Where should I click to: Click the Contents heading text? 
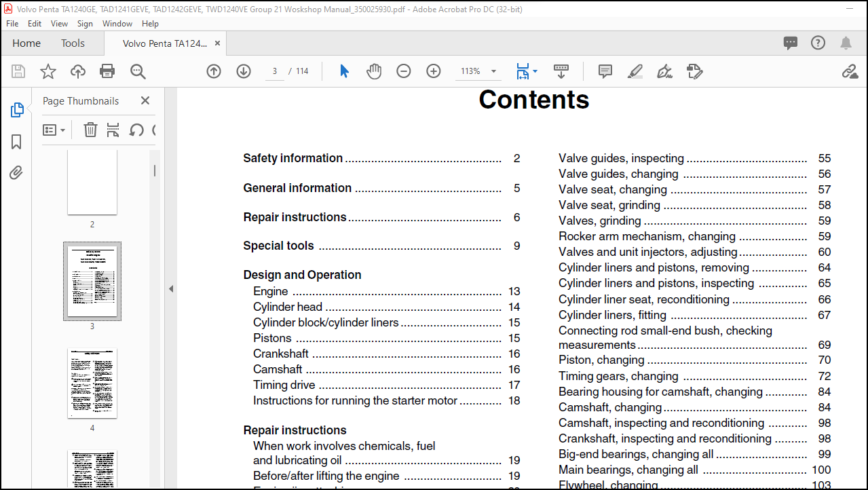pos(533,100)
